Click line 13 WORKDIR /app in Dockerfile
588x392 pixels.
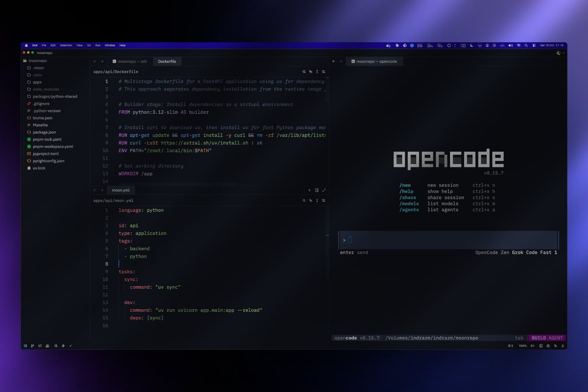[x=136, y=173]
